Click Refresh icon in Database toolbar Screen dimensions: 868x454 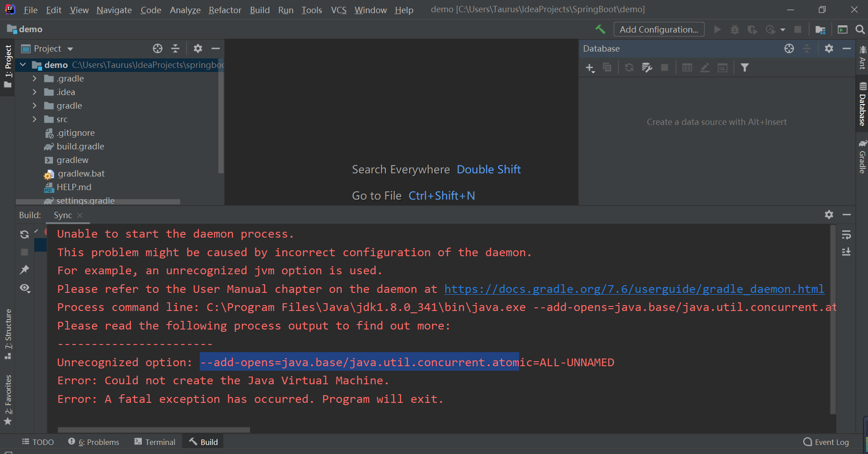(629, 68)
